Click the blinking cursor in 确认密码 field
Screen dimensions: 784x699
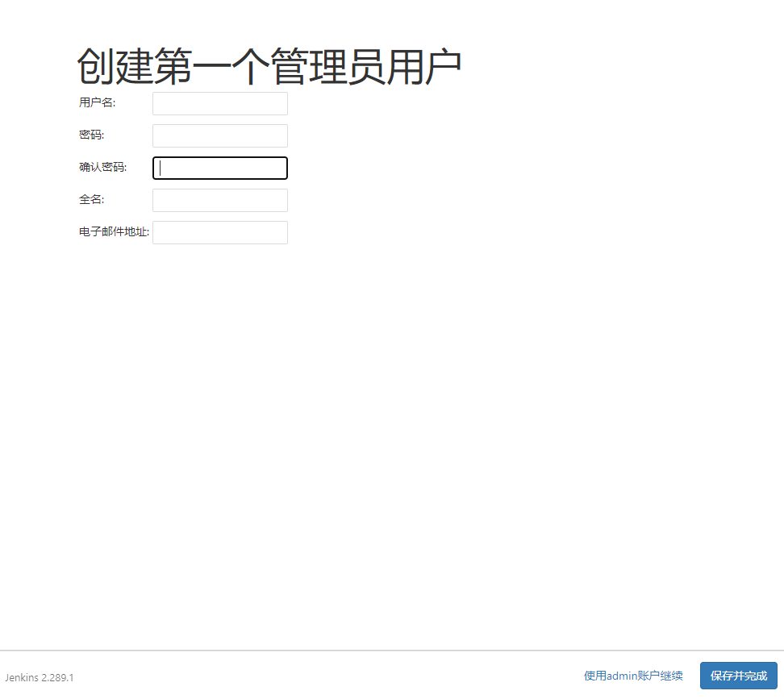(x=161, y=168)
